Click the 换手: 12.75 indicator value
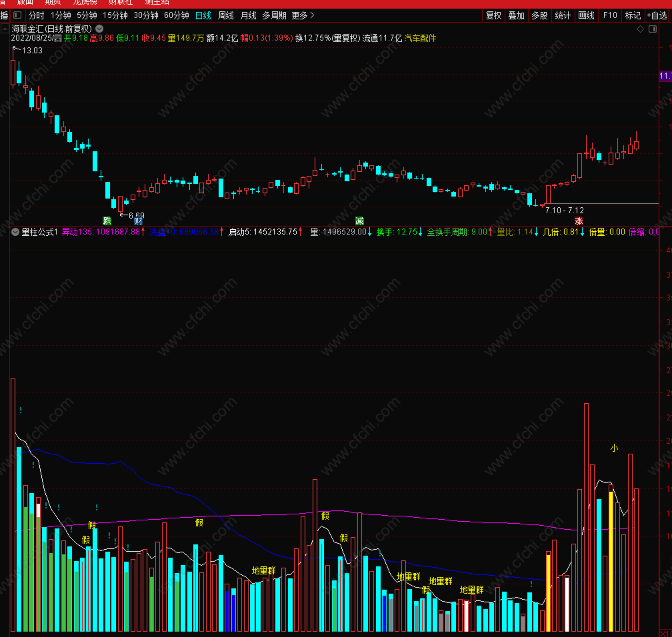Image resolution: width=672 pixels, height=637 pixels. coord(399,232)
